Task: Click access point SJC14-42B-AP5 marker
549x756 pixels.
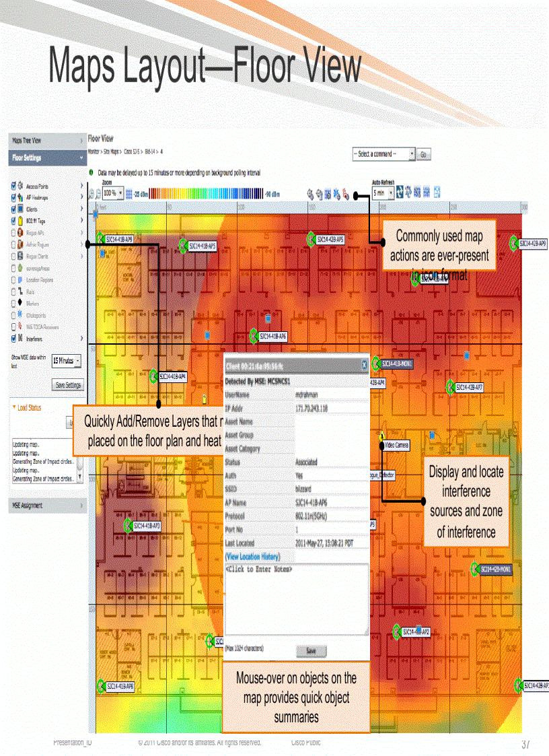Action: tap(311, 239)
